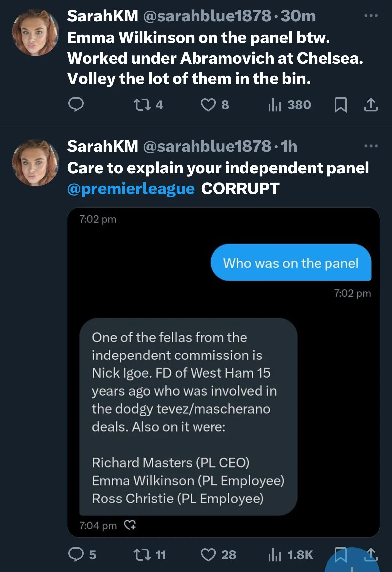This screenshot has height=572, width=392.
Task: Like the tweet with 8 likes
Action: 208,105
